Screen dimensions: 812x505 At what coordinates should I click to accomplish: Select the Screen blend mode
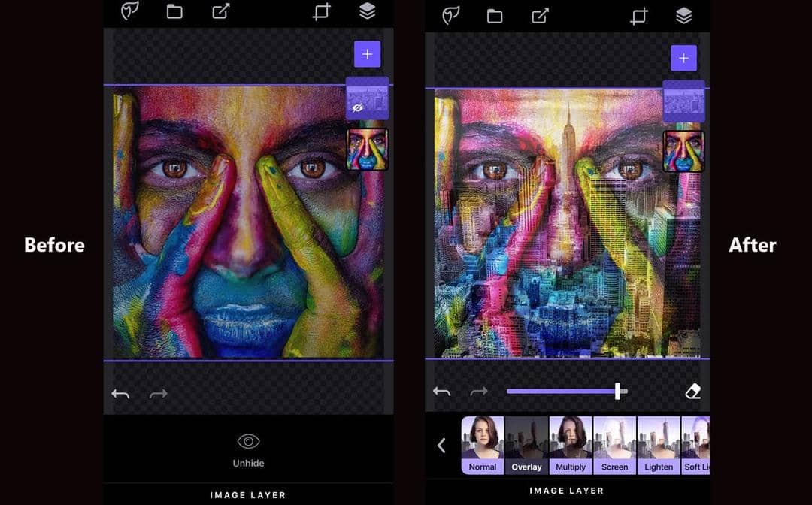click(614, 446)
